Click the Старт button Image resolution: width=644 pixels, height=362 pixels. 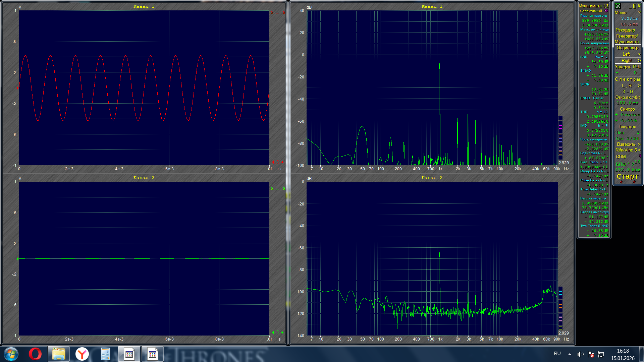pyautogui.click(x=627, y=176)
